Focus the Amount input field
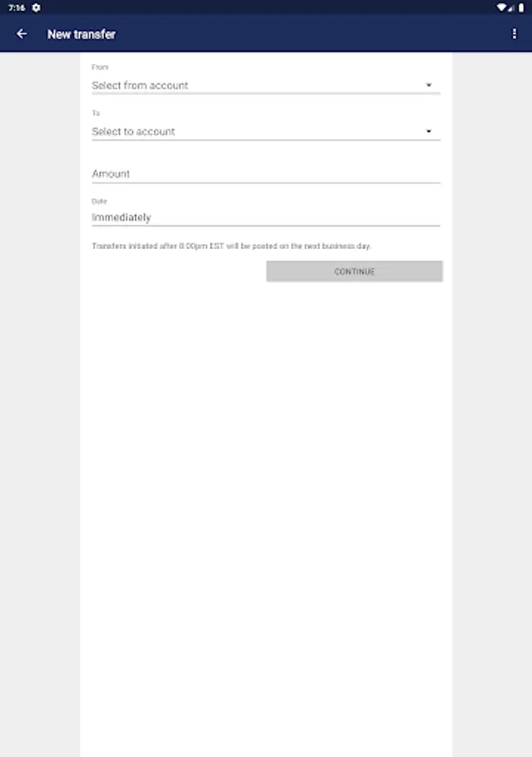The height and width of the screenshot is (757, 532). coord(266,174)
